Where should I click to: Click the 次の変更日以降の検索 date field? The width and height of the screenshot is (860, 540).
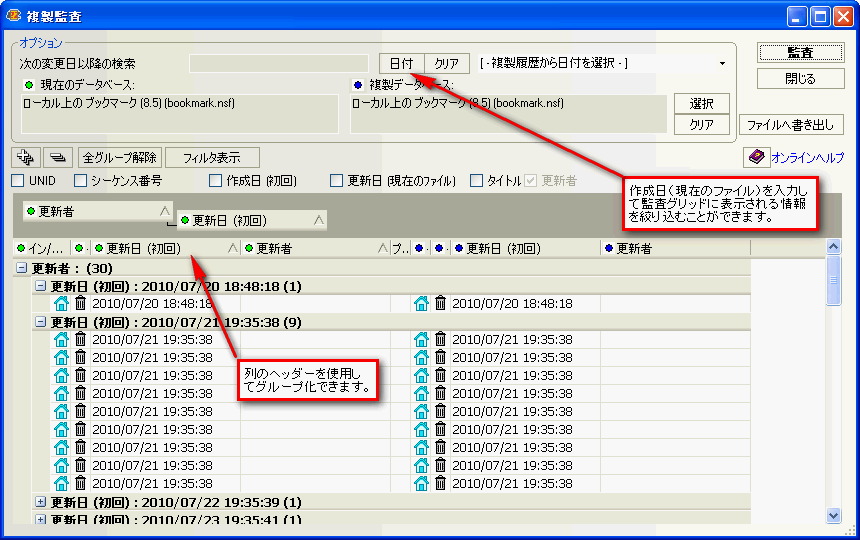[x=279, y=64]
